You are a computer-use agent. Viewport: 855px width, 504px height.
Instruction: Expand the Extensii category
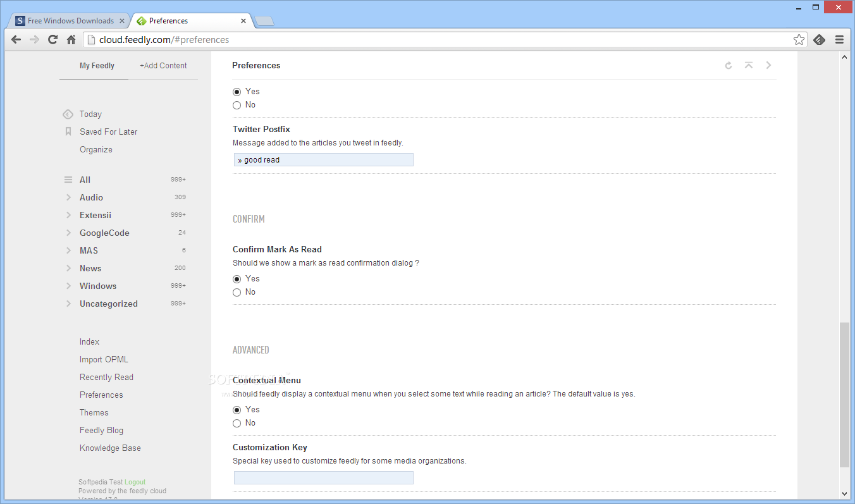pyautogui.click(x=68, y=215)
